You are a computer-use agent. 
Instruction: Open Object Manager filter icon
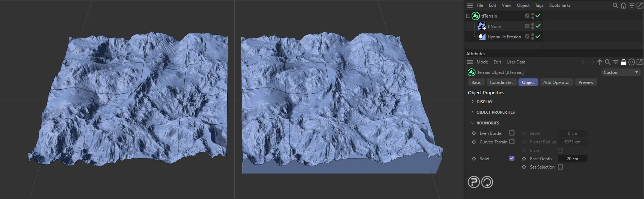631,5
